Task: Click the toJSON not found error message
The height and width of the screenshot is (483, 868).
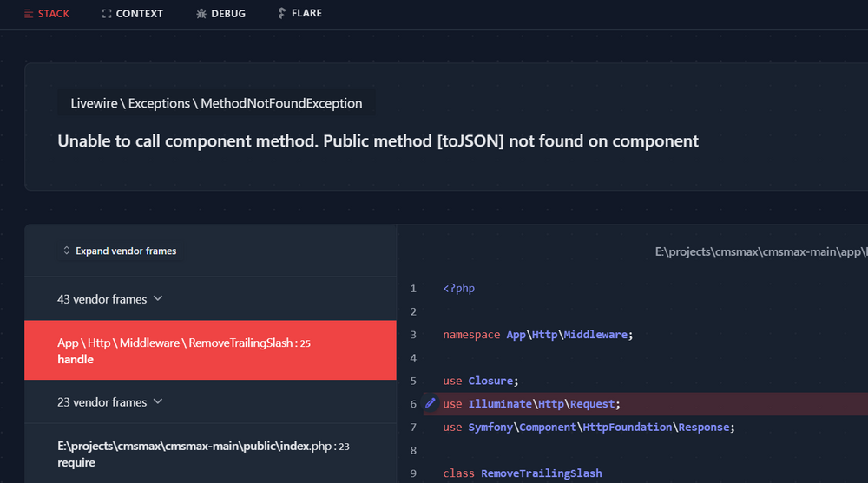Action: (378, 141)
